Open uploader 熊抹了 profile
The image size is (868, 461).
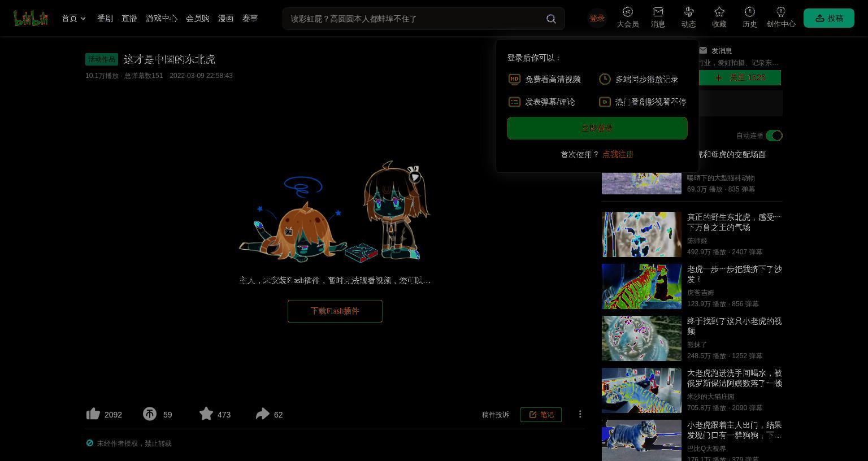point(697,345)
